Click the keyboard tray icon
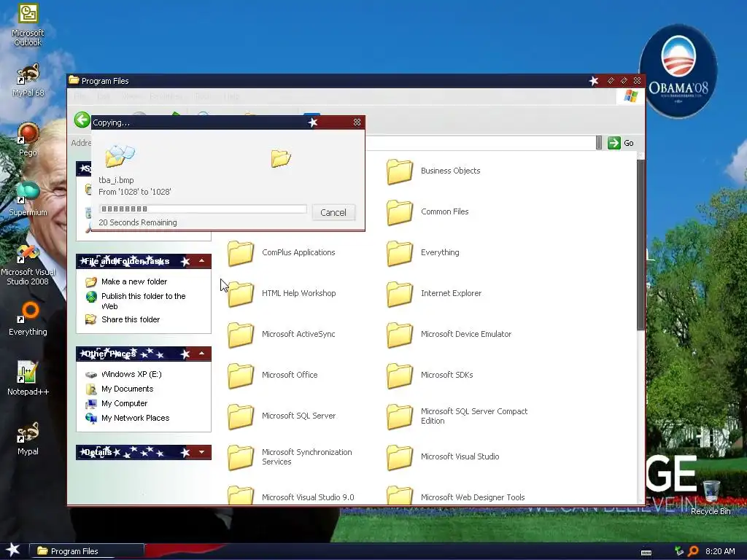The height and width of the screenshot is (560, 747). click(x=646, y=553)
